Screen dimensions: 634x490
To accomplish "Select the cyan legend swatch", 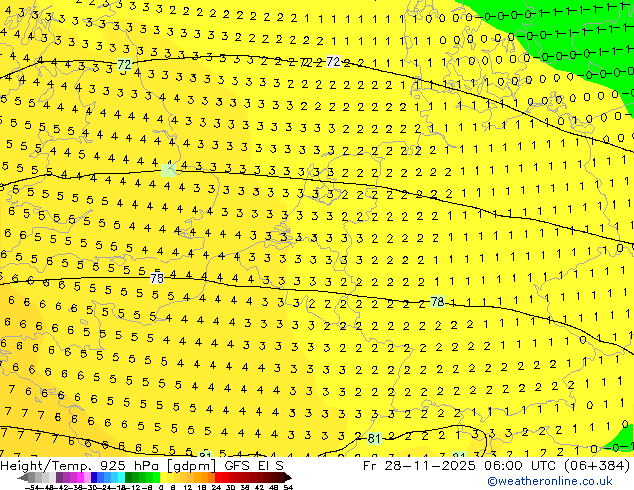I will click(x=122, y=477).
